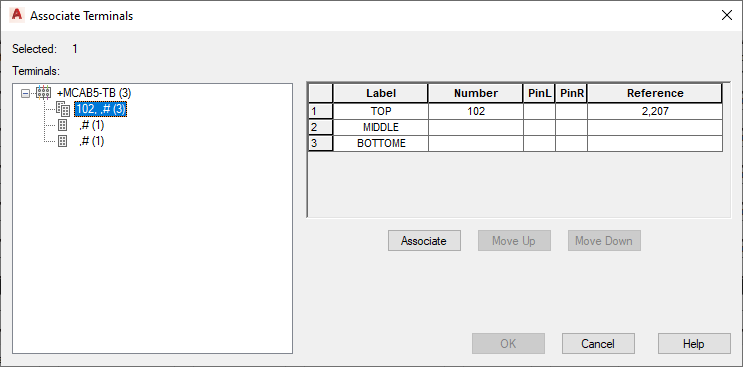Click the second single terminal icon ,# (1)
Screen dimensions: 743x367
(62, 141)
